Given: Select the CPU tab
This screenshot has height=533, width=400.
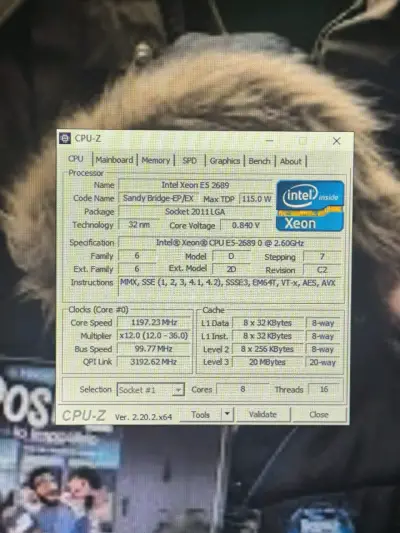Looking at the screenshot, I should [x=76, y=159].
